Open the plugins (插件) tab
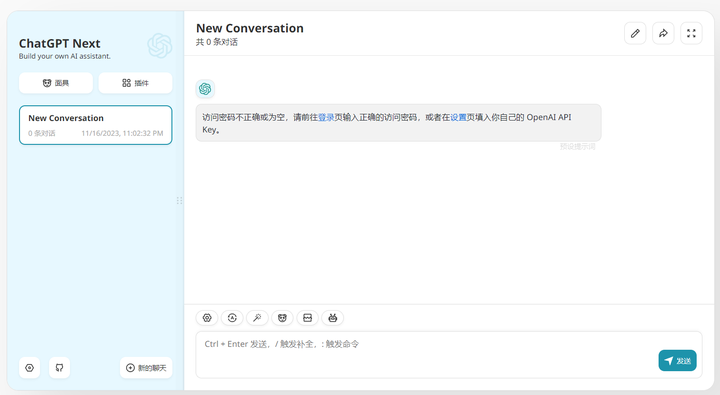The image size is (720, 395). pyautogui.click(x=135, y=83)
